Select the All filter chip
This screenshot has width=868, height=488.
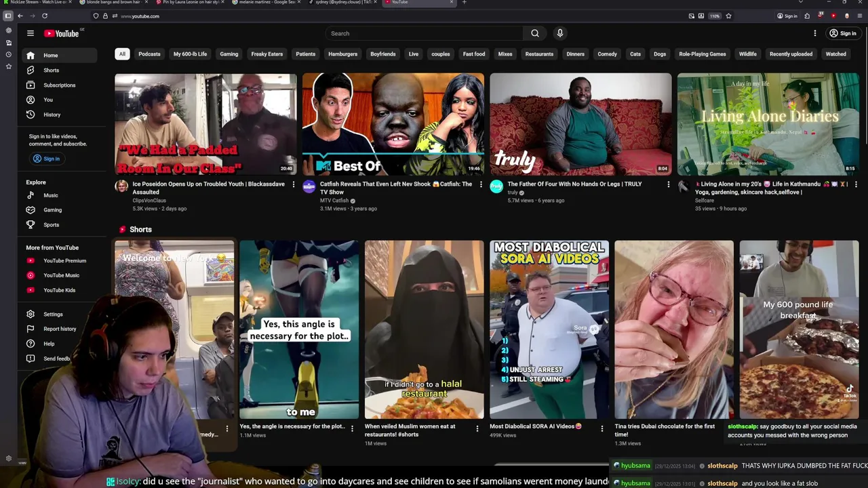pyautogui.click(x=122, y=54)
